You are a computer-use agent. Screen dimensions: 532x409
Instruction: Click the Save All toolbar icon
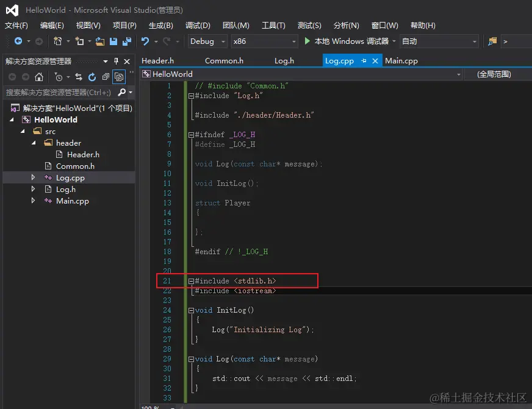[x=127, y=41]
